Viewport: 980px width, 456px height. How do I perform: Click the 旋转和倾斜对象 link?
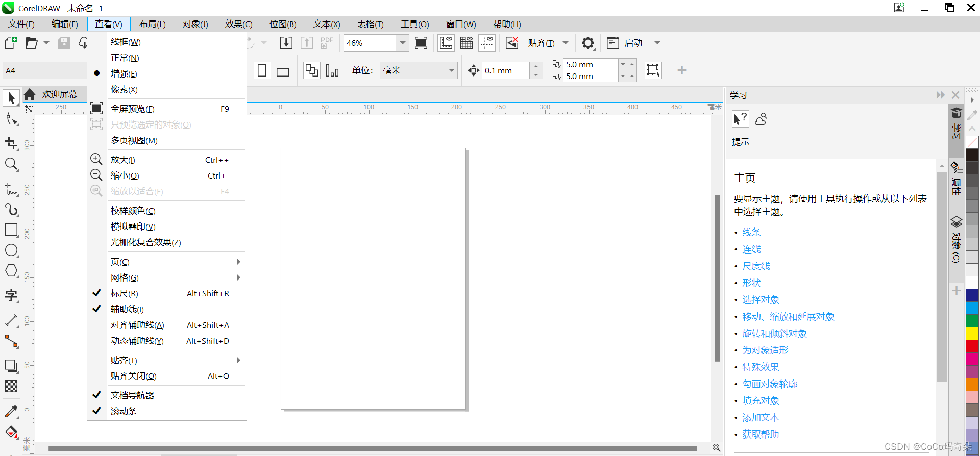pos(774,333)
